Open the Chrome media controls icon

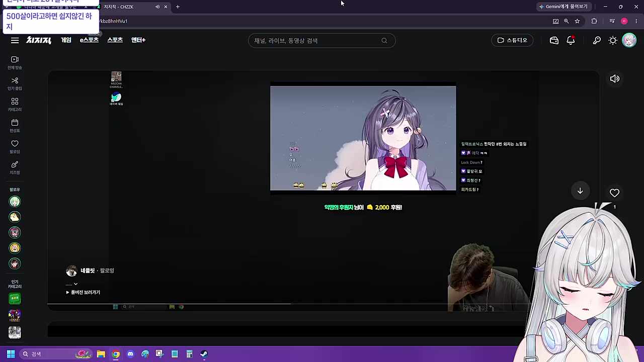click(x=612, y=21)
